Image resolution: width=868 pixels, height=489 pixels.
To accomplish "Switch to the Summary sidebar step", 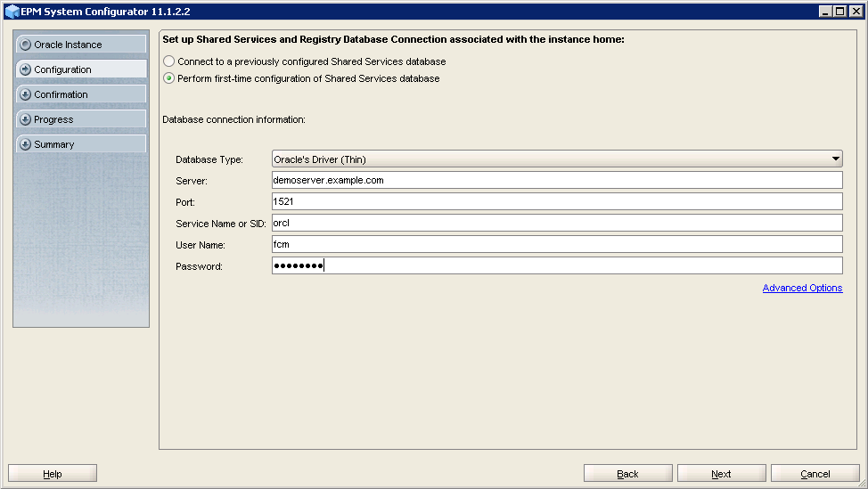I will point(80,144).
